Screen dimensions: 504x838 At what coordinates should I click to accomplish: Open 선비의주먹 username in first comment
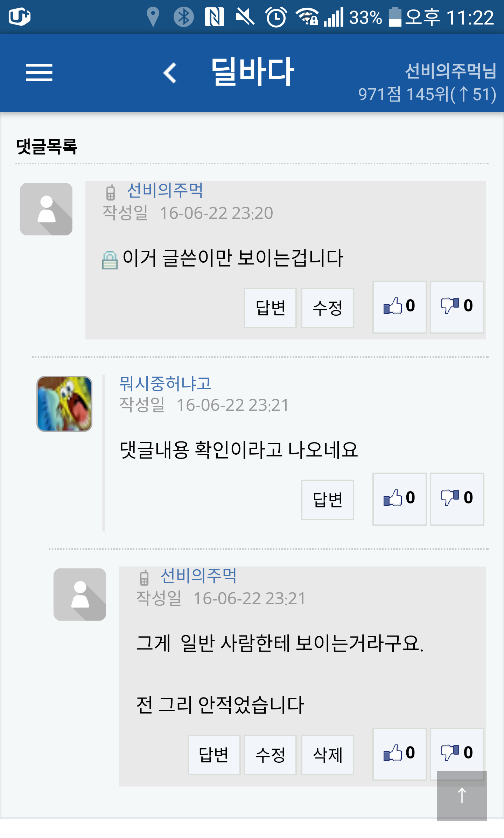pos(165,191)
